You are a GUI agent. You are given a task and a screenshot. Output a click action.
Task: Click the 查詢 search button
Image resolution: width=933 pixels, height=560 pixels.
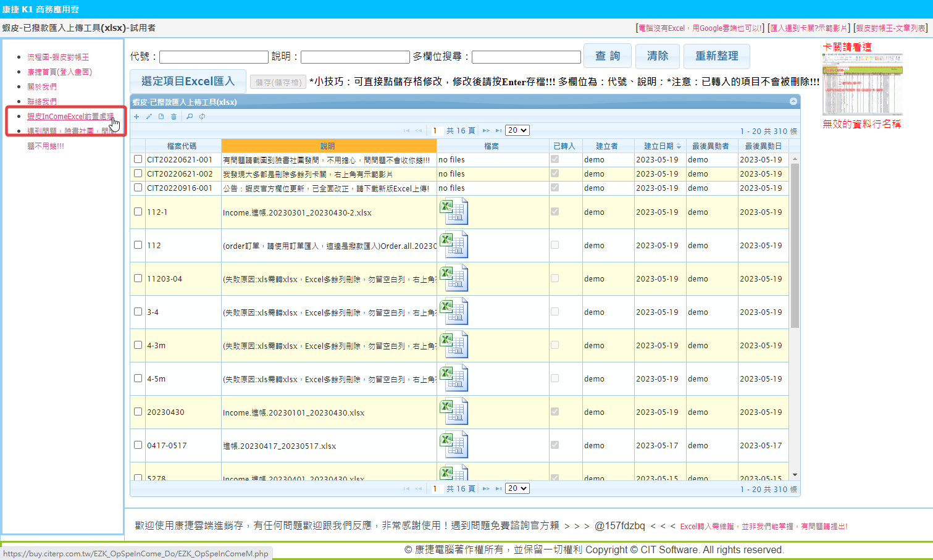(x=608, y=56)
